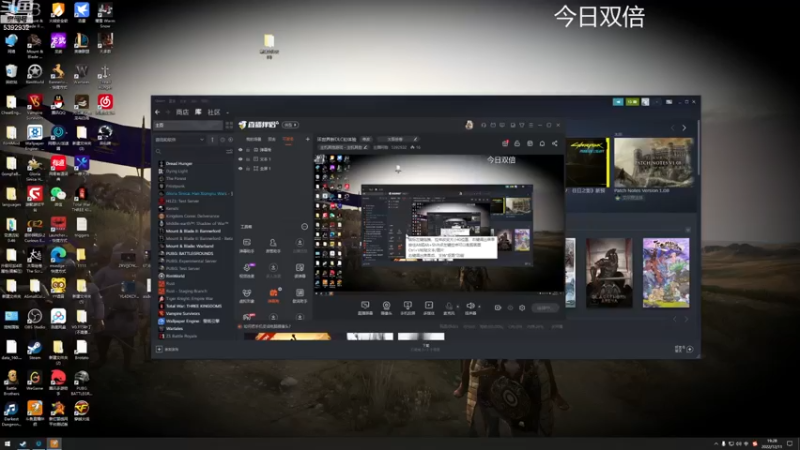800x450 pixels.
Task: Open the Steam games and software filter dropdown
Action: pos(180,139)
